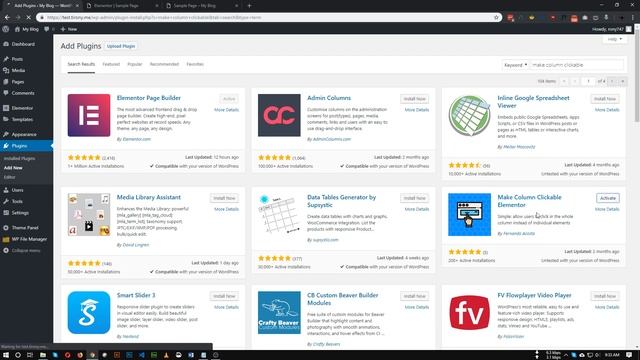Viewport: 640px width, 360px height.
Task: Install the Smart Slider 3 plugin
Action: 224,296
